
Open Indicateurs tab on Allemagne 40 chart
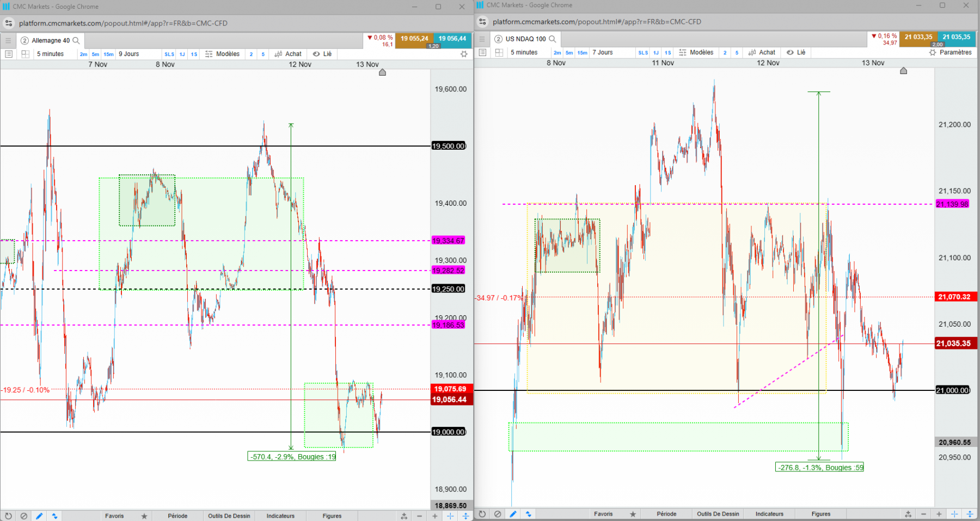pyautogui.click(x=280, y=516)
